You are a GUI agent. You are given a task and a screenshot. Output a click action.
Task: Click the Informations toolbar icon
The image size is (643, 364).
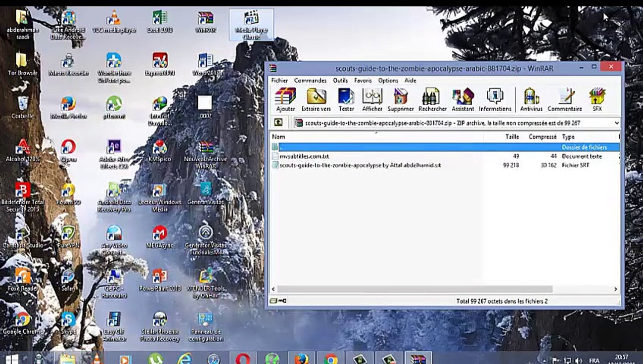[495, 100]
